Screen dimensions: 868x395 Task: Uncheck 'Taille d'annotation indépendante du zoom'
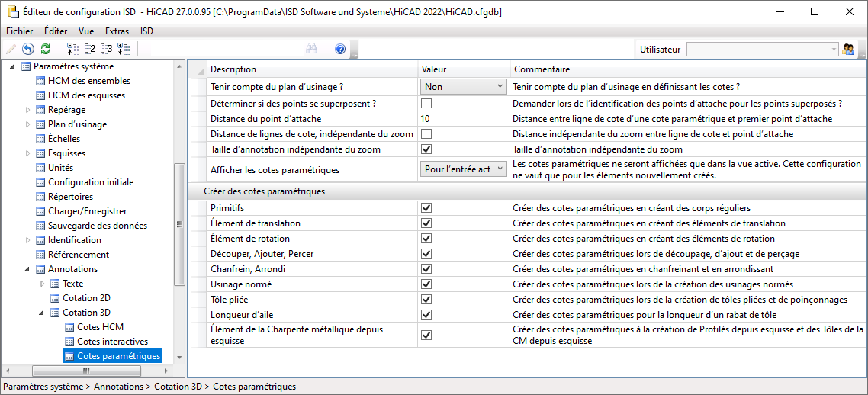pos(426,149)
